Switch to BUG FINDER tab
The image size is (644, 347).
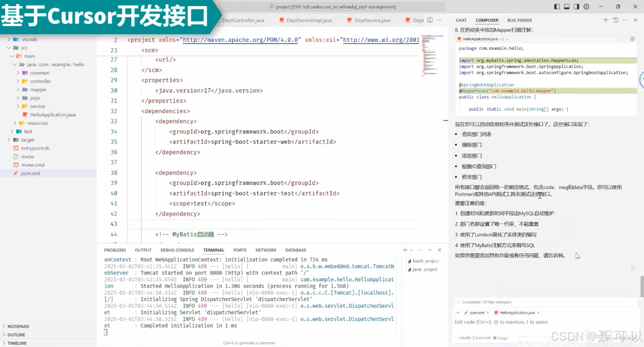(520, 20)
